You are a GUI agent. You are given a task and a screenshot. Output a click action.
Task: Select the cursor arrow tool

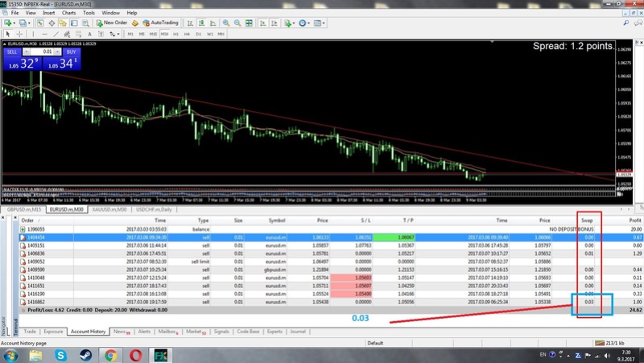8,34
